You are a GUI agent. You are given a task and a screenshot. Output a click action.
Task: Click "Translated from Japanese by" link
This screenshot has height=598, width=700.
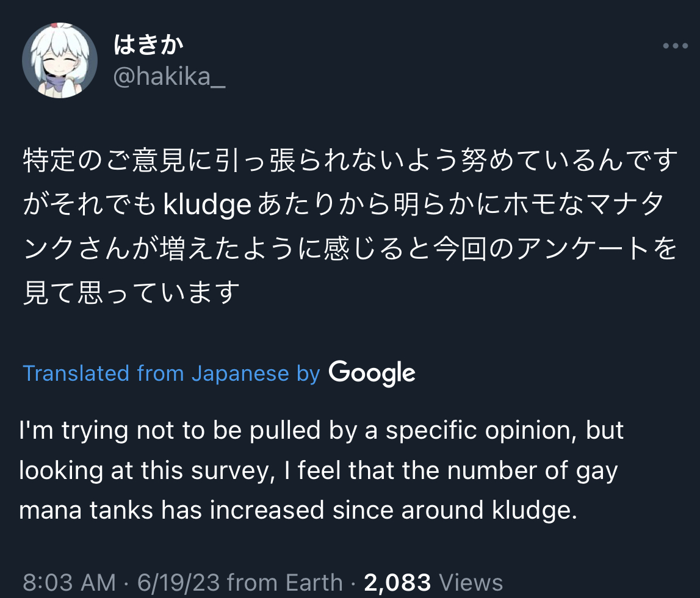pos(171,373)
